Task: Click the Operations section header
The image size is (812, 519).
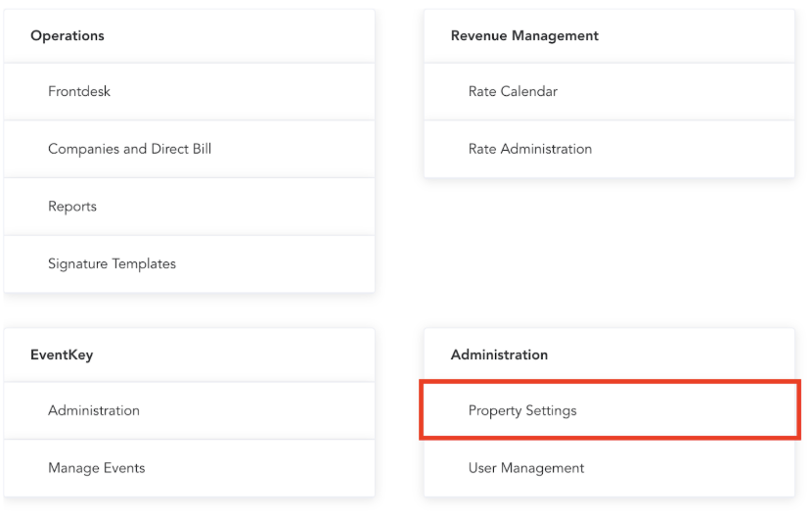Action: point(68,35)
